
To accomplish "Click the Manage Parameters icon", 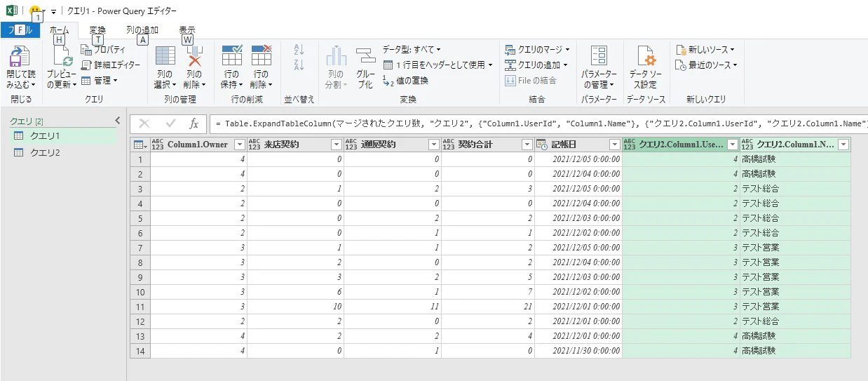I will (x=599, y=58).
